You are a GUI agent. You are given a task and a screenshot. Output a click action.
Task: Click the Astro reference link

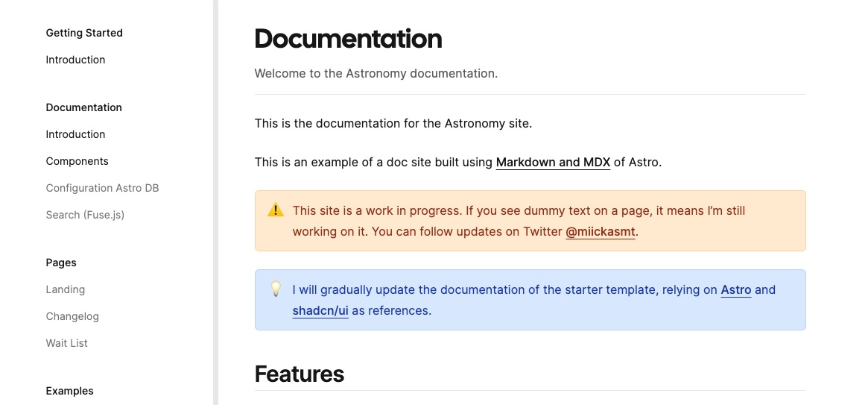click(x=736, y=290)
